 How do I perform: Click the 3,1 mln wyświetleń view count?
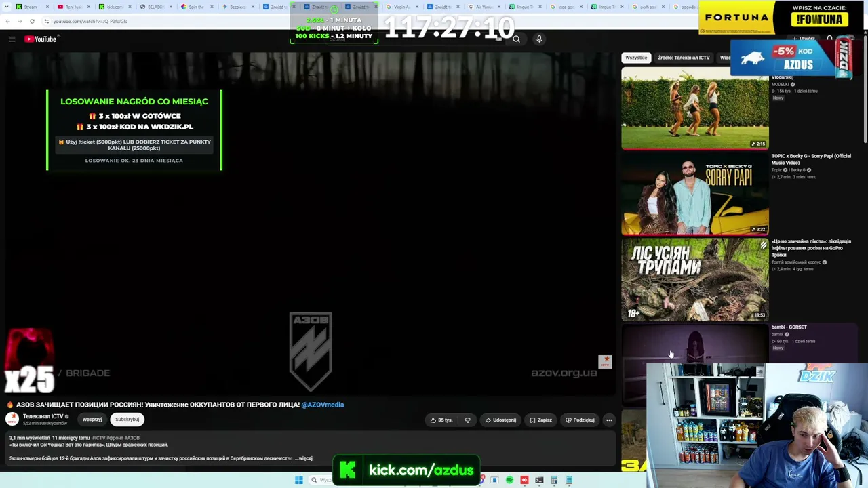(29, 439)
